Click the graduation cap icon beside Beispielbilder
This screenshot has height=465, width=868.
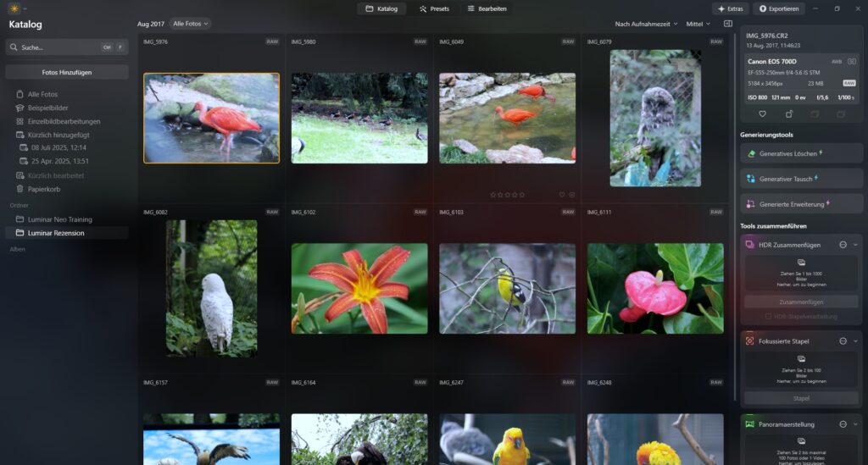(x=20, y=108)
